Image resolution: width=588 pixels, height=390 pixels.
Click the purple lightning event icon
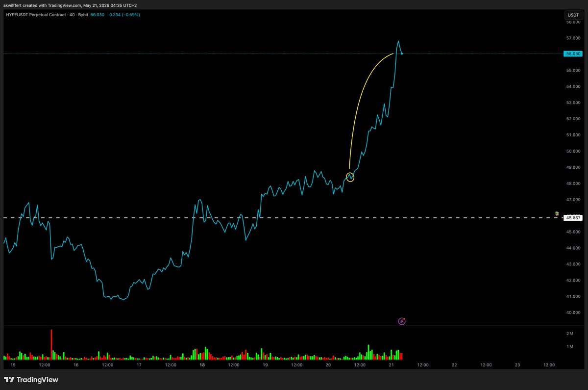(402, 321)
